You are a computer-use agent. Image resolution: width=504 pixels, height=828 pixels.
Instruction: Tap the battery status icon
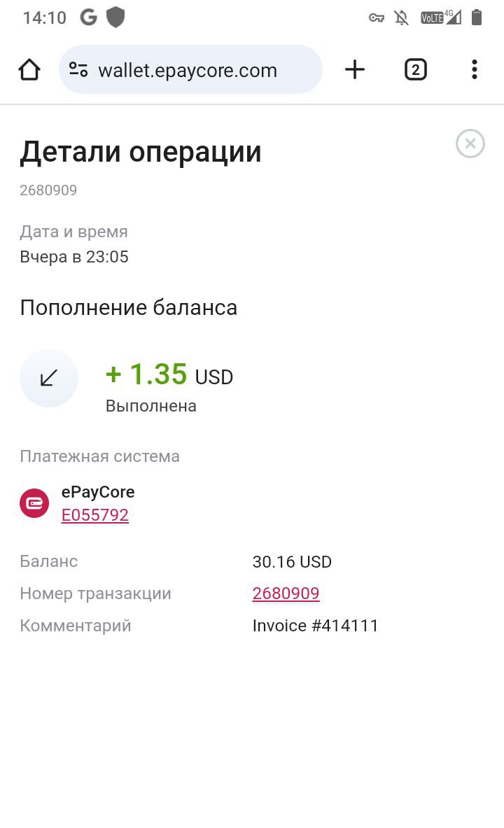[x=477, y=17]
